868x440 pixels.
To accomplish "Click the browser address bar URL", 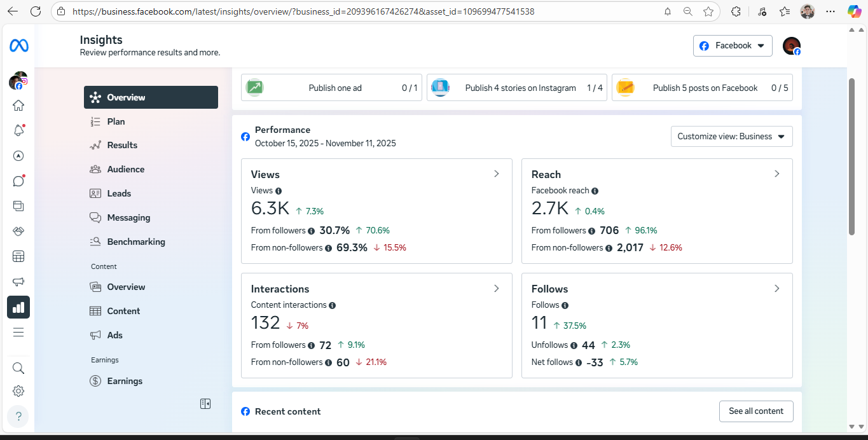I will point(303,11).
